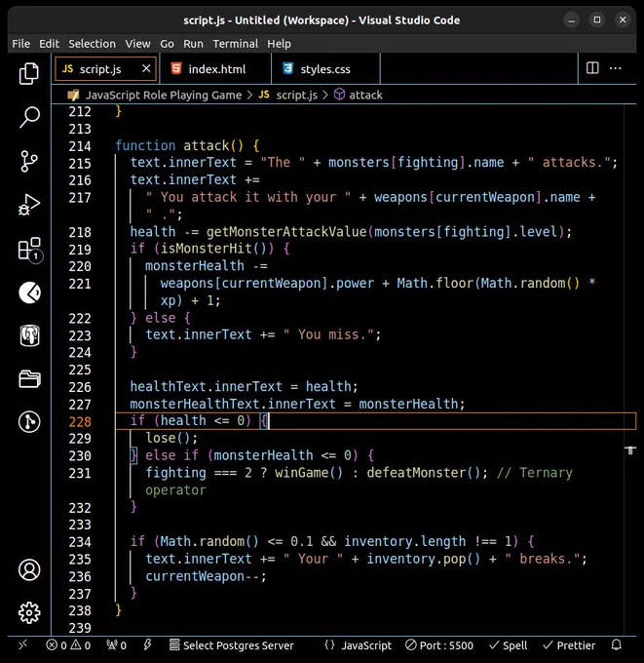Viewport: 644px width, 663px height.
Task: Click the function attack() declaration
Action: click(188, 146)
